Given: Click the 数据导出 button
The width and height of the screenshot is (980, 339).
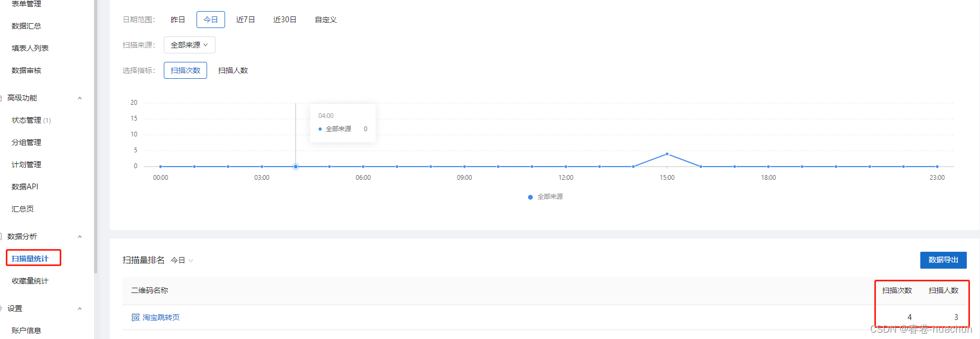Looking at the screenshot, I should (x=944, y=260).
